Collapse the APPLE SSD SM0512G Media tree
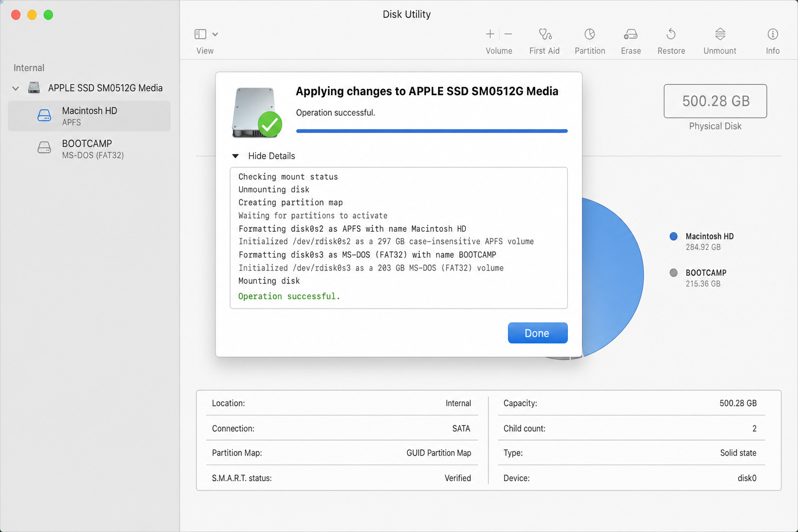The width and height of the screenshot is (798, 532). click(x=16, y=88)
